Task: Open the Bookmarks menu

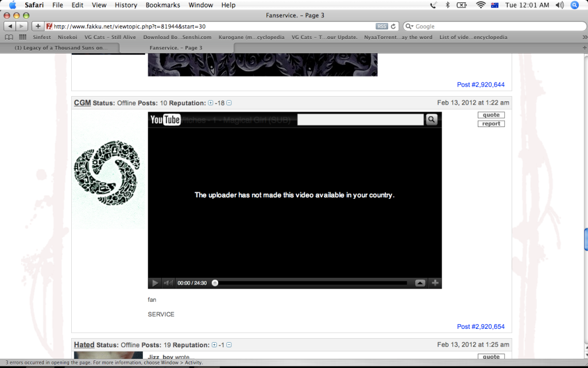Action: pos(163,5)
